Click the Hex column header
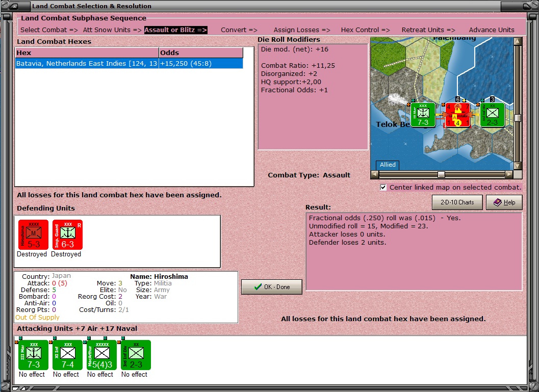Image resolution: width=539 pixels, height=392 pixels. [x=87, y=53]
